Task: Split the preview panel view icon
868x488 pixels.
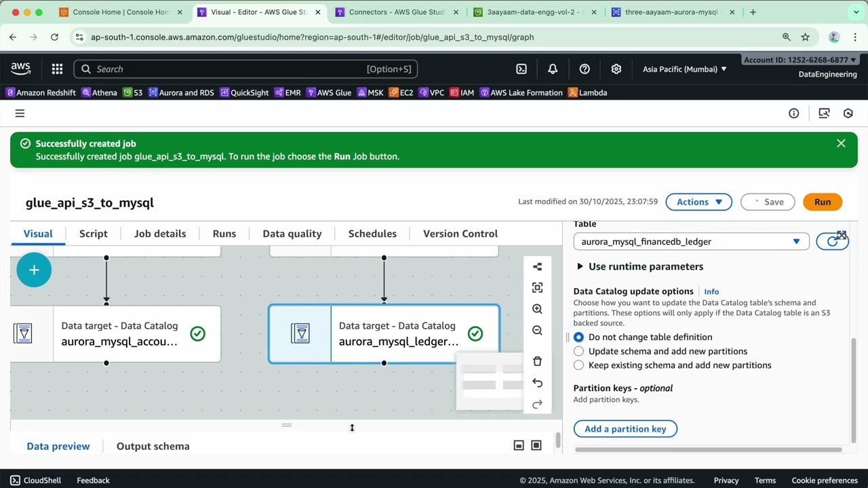Action: click(x=519, y=445)
